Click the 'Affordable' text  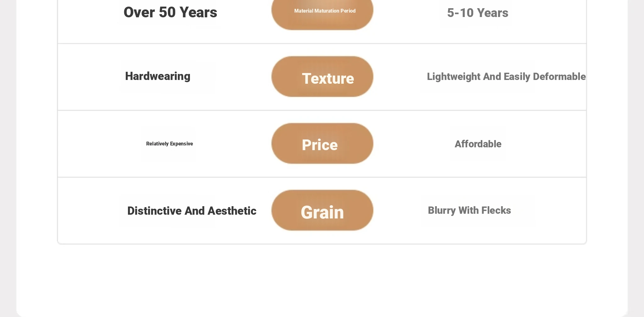(x=478, y=144)
